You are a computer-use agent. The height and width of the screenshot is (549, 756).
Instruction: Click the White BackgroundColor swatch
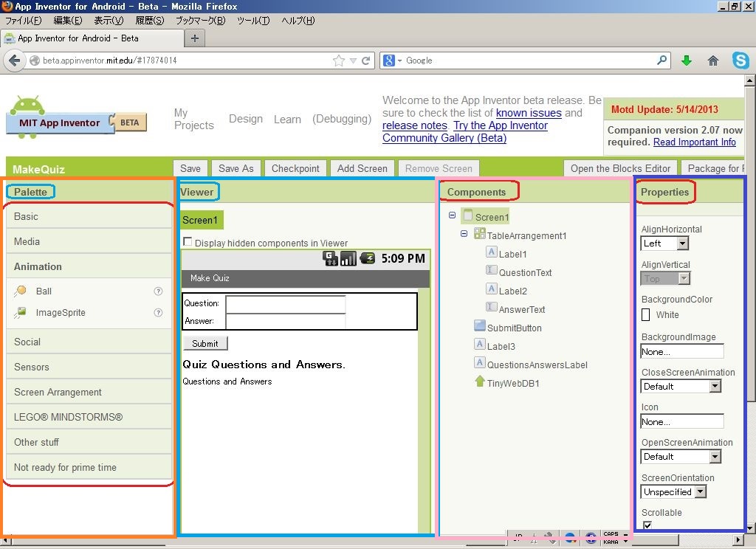coord(645,314)
